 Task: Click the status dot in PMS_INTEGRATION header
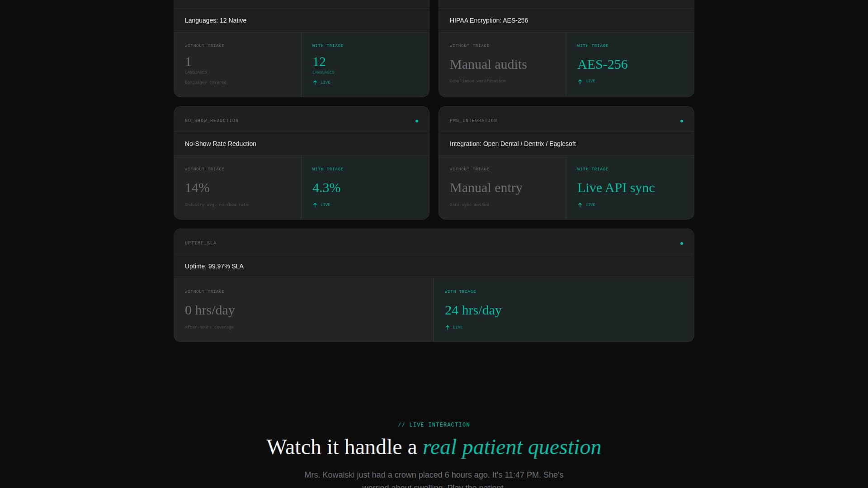[x=682, y=121]
